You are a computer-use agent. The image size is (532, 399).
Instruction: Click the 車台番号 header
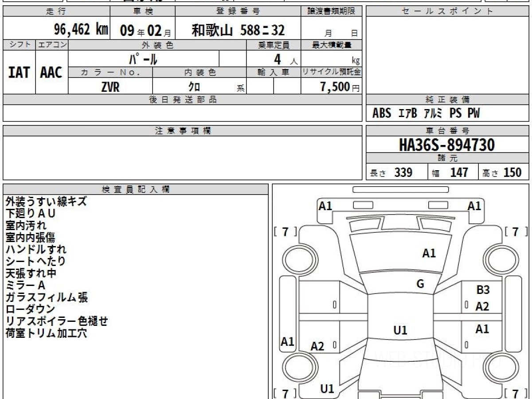pos(447,131)
